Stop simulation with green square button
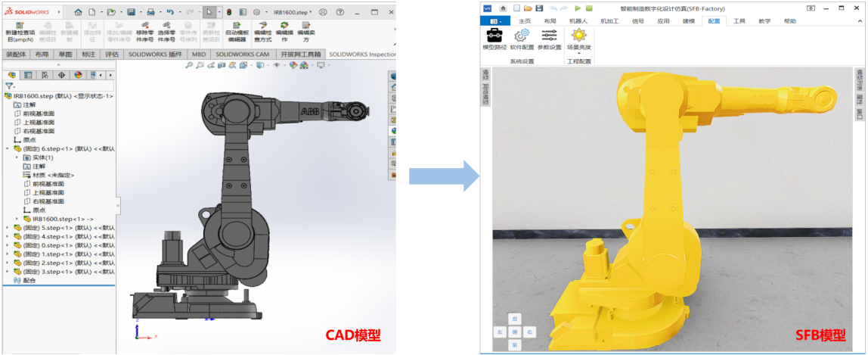 (x=590, y=8)
